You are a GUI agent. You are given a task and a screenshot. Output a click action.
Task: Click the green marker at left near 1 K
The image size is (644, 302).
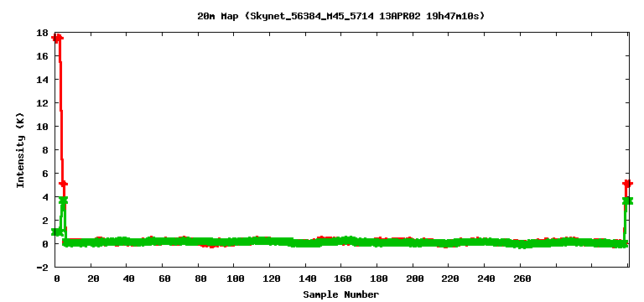coord(57,232)
